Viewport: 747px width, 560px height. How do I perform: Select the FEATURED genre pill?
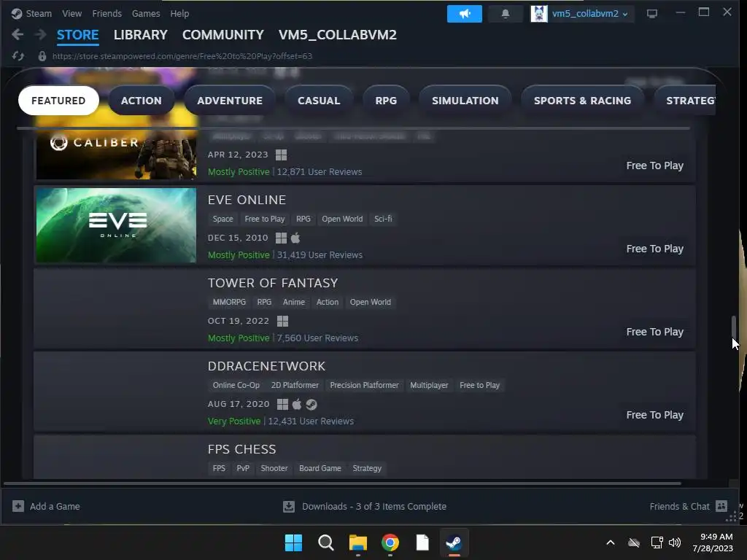58,101
